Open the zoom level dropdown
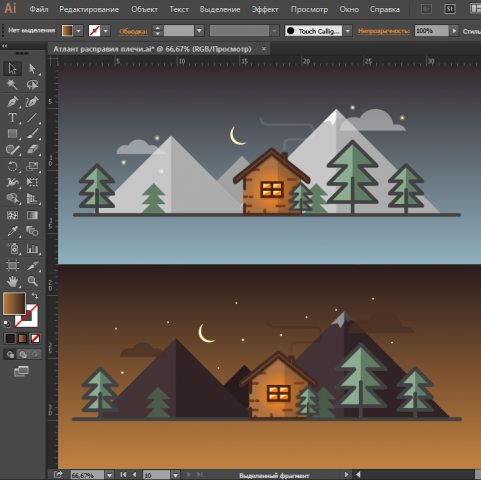Viewport: 481px width, 480px height. click(109, 475)
